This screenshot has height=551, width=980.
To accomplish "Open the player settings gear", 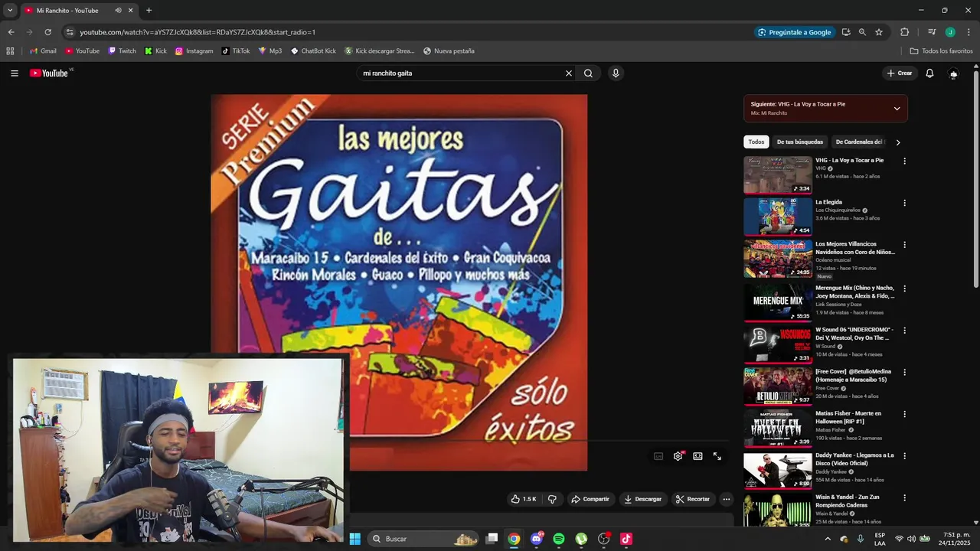I will [678, 456].
